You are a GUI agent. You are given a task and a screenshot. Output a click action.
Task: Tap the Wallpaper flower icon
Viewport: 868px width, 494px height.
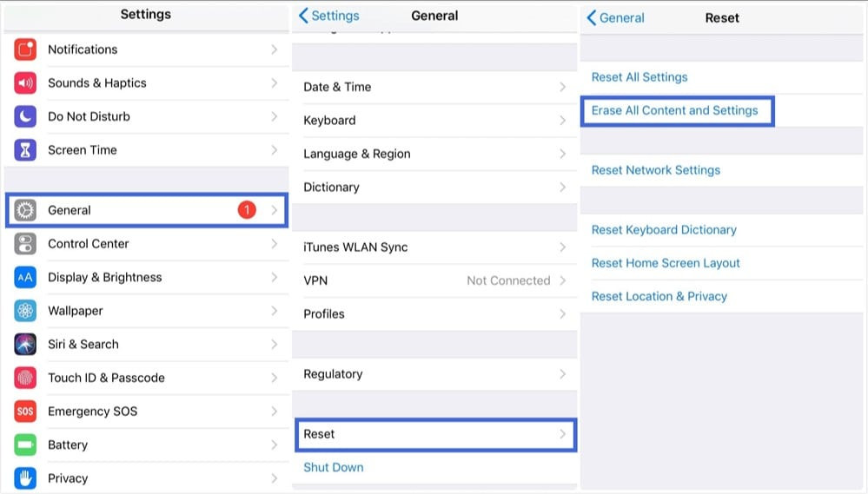click(25, 311)
